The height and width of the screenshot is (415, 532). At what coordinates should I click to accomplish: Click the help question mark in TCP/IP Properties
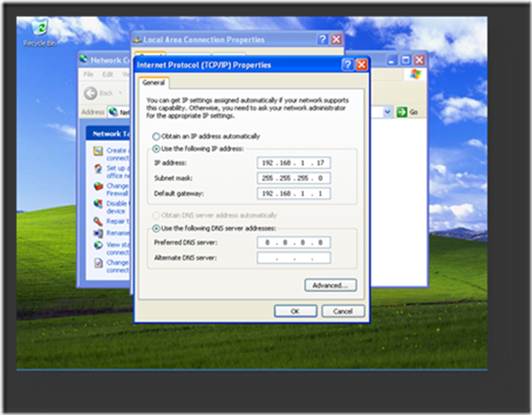348,65
